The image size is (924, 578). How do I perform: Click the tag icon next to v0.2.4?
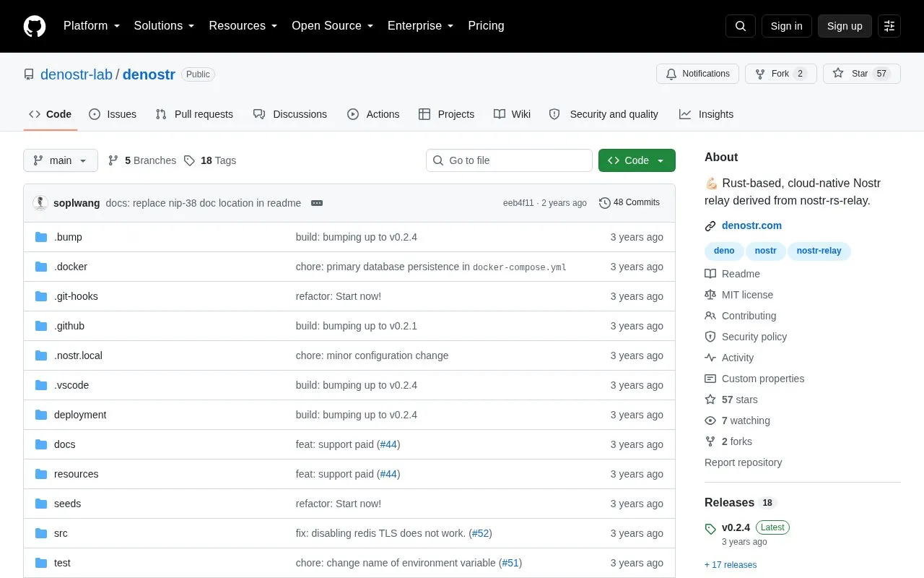tap(710, 528)
